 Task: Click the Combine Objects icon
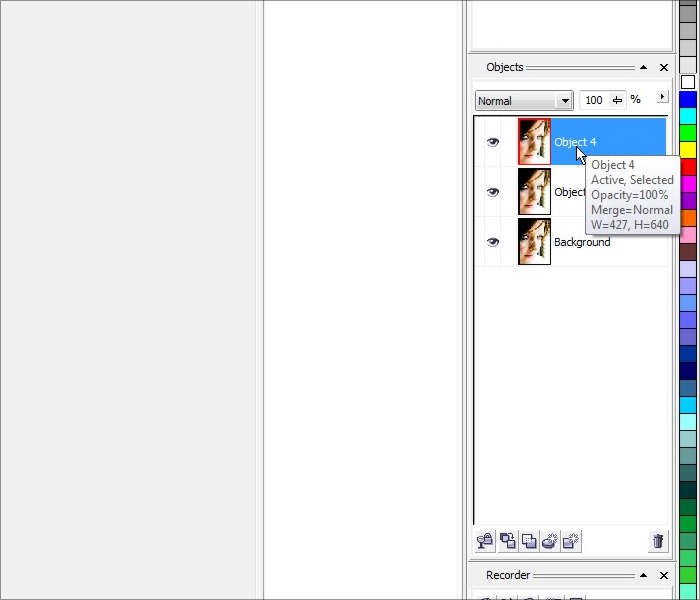coord(507,541)
